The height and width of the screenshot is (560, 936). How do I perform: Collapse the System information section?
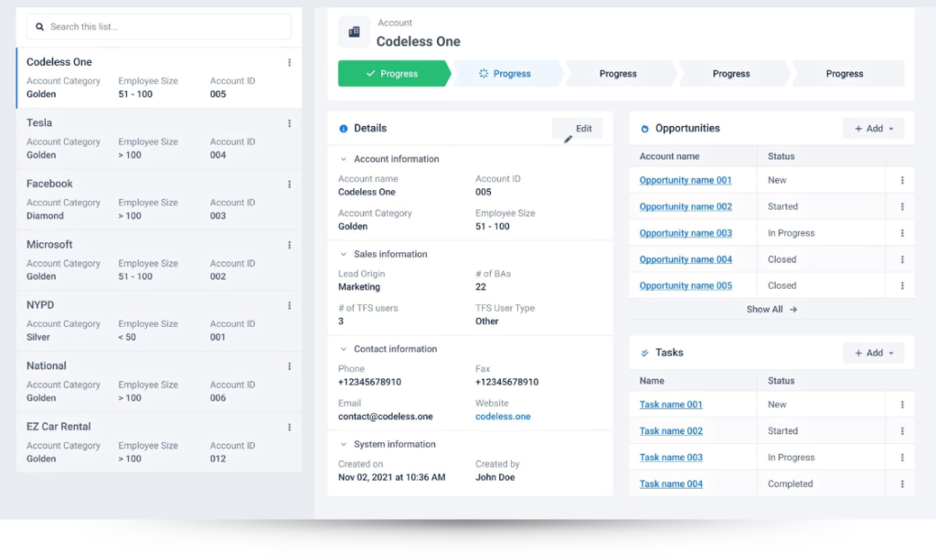pyautogui.click(x=344, y=444)
